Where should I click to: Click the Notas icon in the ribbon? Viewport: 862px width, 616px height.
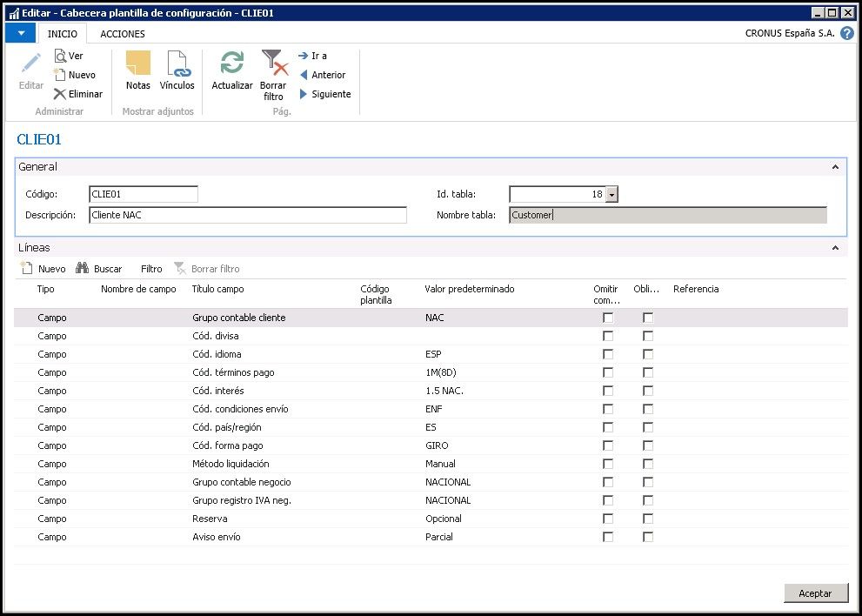click(x=137, y=65)
